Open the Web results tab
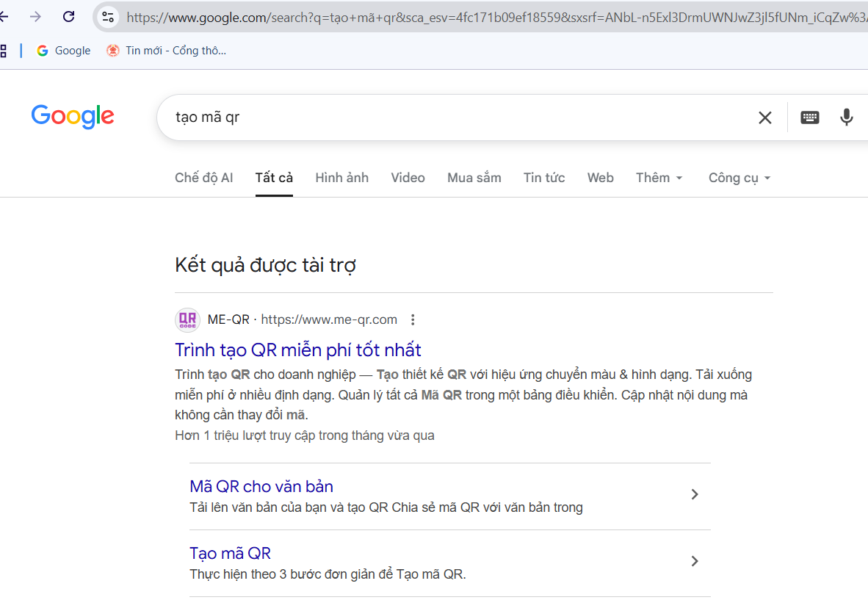This screenshot has height=600, width=868. [601, 178]
